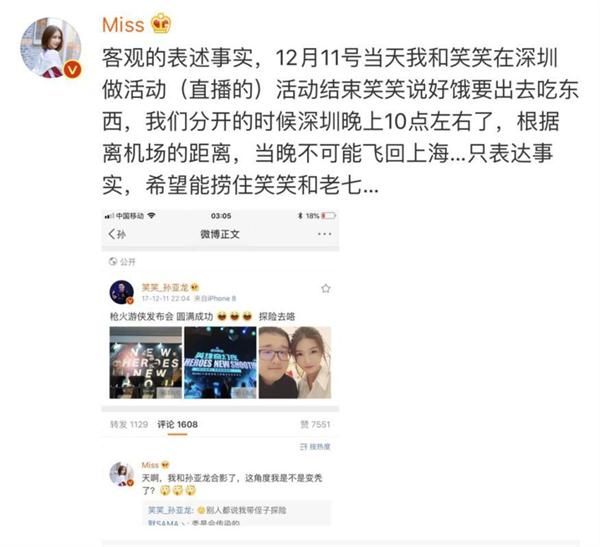Tap Miss's commenter avatar in comments
Viewport: 600px width, 547px height.
pyautogui.click(x=122, y=474)
